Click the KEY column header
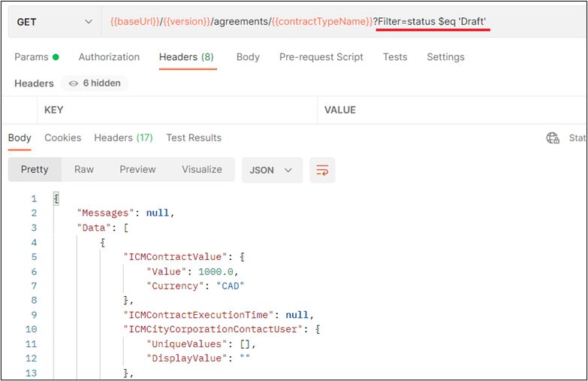The image size is (588, 381). coord(53,110)
